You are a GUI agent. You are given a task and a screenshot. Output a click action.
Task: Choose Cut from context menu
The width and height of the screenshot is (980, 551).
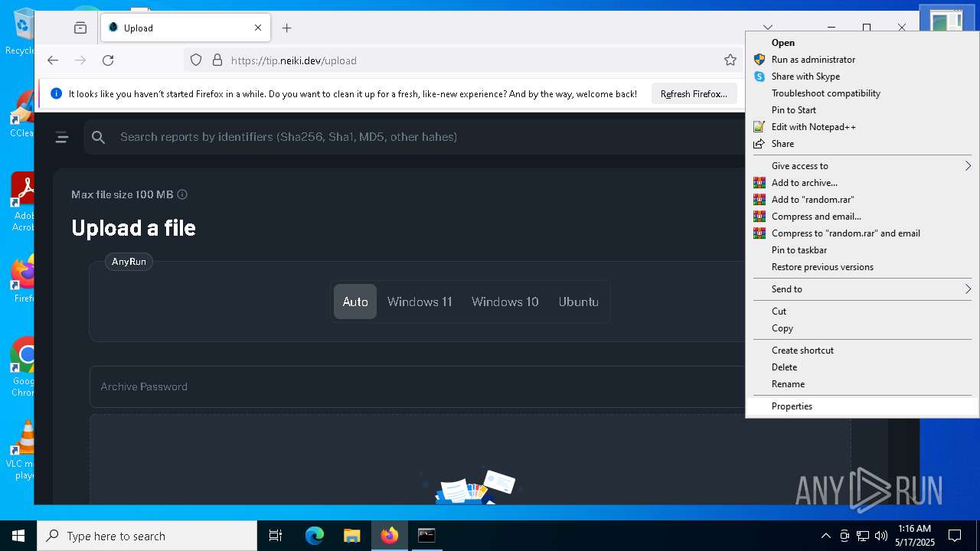[862, 311]
